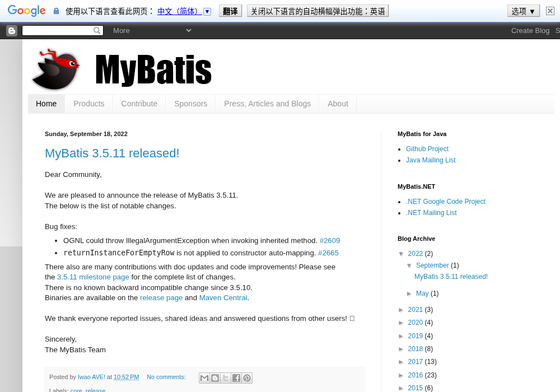This screenshot has width=560, height=392.
Task: Expand the 2021 archive triangle
Action: 401,310
